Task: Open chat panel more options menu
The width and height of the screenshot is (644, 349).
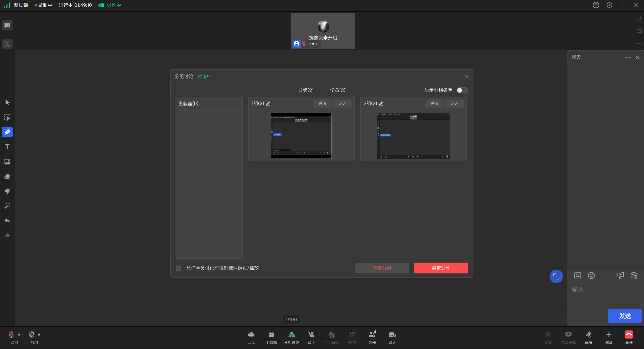Action: (628, 57)
